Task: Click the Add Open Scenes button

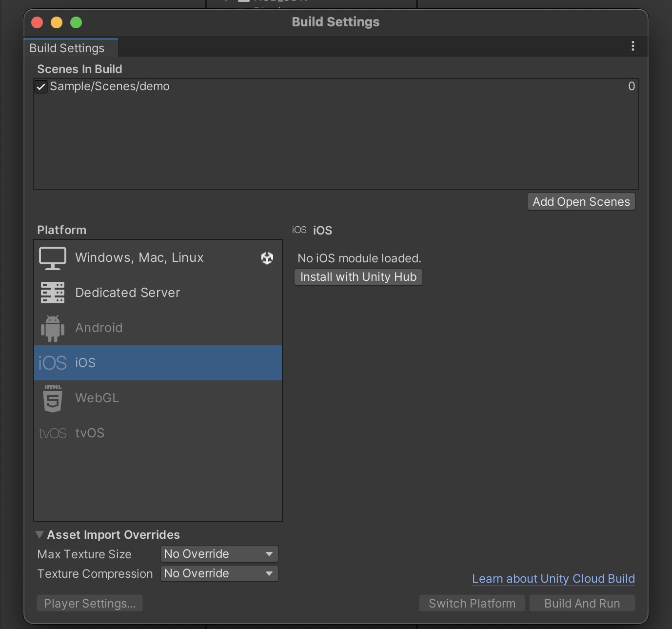Action: pyautogui.click(x=580, y=201)
